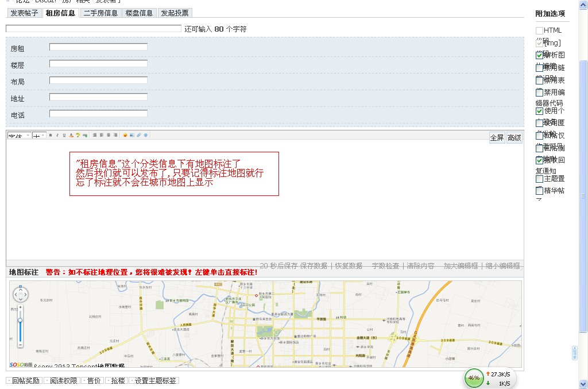588x389 pixels.
Task: Switch to the 发表帖子 tab
Action: click(24, 13)
